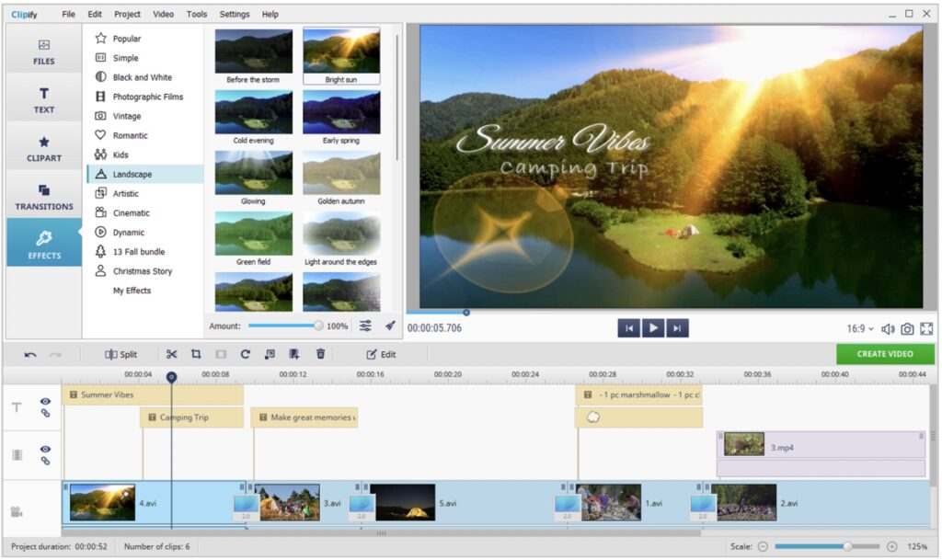The height and width of the screenshot is (560, 942).
Task: Toggle the link icon on text track
Action: pyautogui.click(x=45, y=414)
